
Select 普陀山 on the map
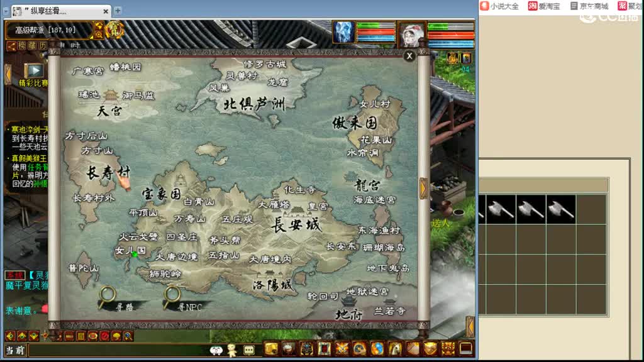pos(84,268)
